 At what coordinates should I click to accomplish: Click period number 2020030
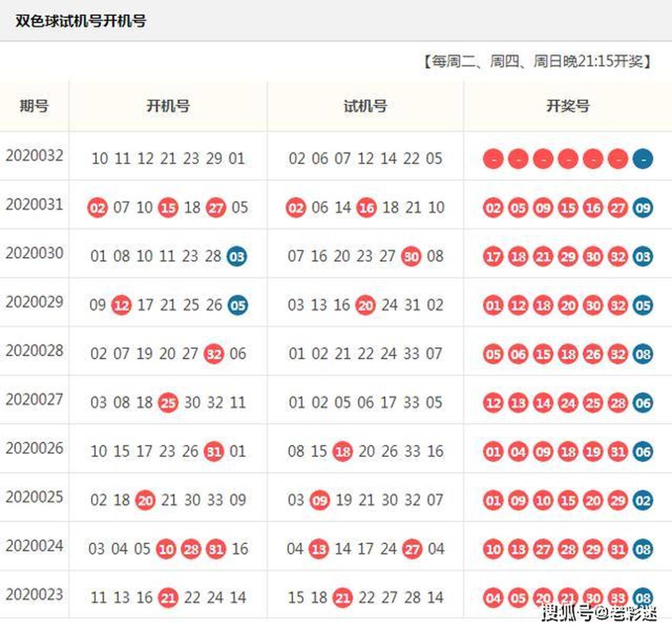[x=34, y=253]
